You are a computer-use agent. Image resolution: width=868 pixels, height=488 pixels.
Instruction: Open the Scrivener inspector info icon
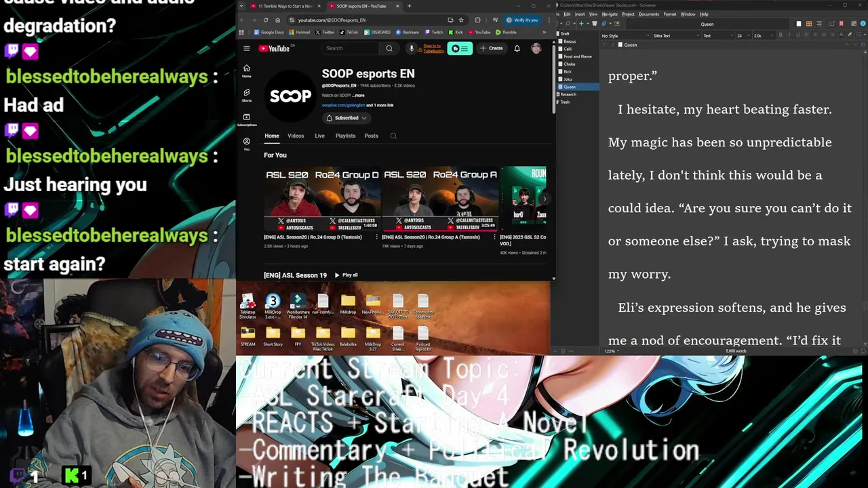tap(863, 24)
